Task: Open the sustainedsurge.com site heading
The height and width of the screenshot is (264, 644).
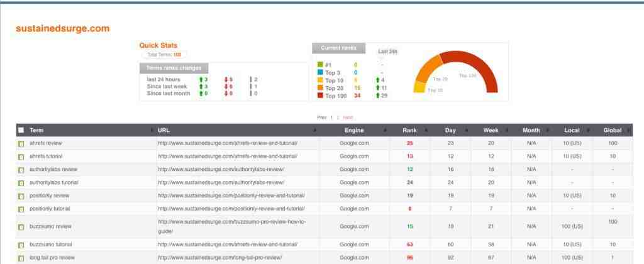Action: click(x=63, y=29)
